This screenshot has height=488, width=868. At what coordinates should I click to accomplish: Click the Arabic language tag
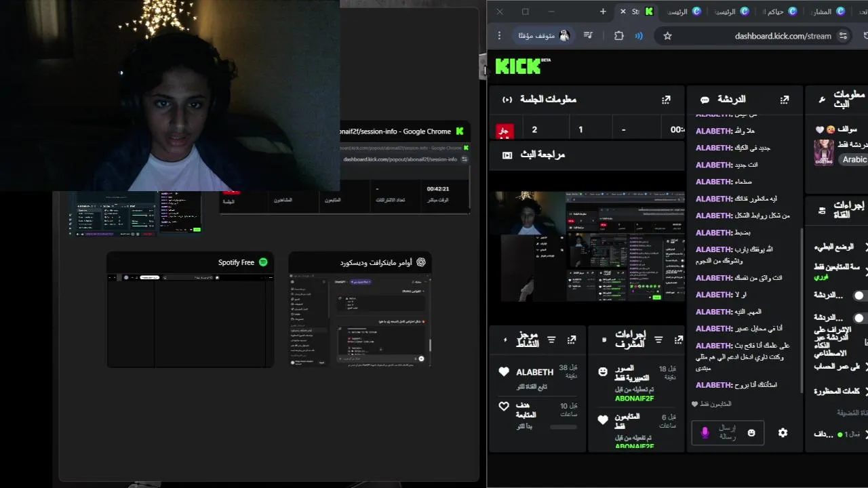(854, 160)
